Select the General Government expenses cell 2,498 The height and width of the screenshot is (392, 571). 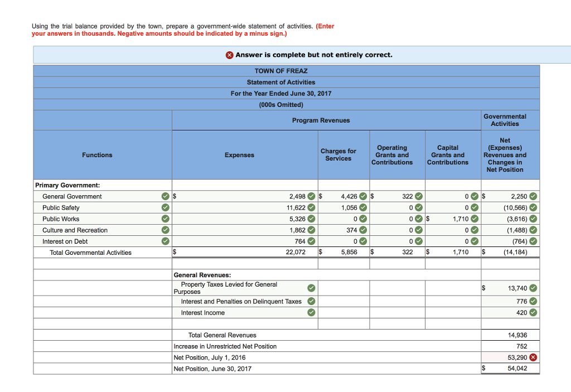coord(245,196)
